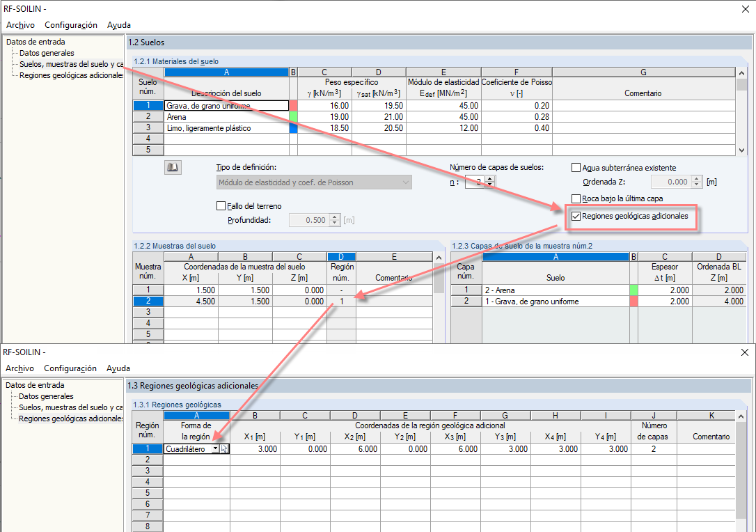This screenshot has height=532, width=756.
Task: Click the blue color swatch for Limo
Action: coord(293,128)
